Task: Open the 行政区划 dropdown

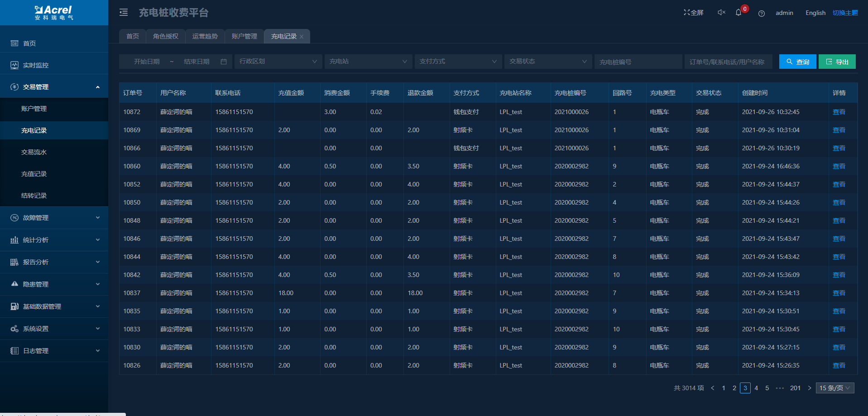Action: point(278,62)
